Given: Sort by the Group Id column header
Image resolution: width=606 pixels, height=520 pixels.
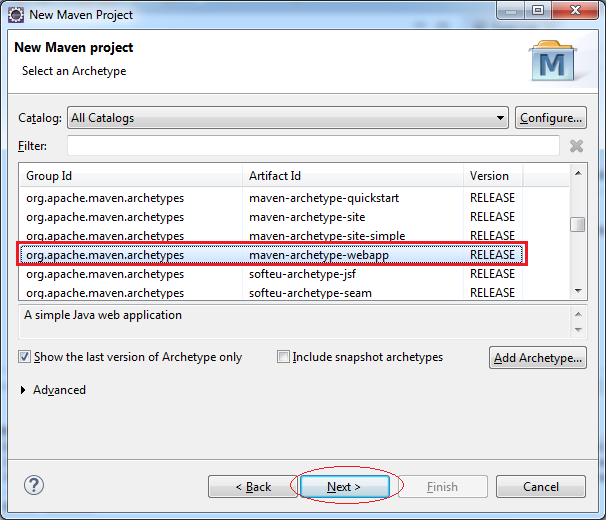Looking at the screenshot, I should tap(131, 176).
